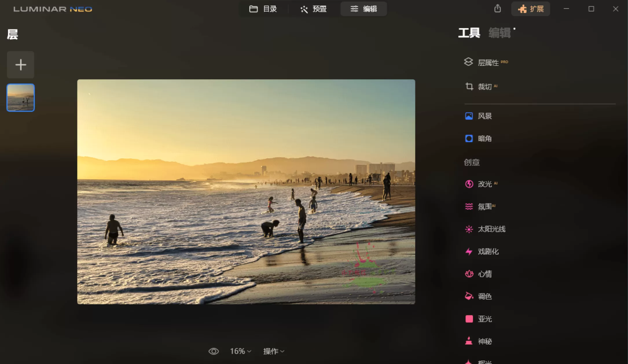Open the Edits (编辑) panel heading tab

click(x=500, y=33)
